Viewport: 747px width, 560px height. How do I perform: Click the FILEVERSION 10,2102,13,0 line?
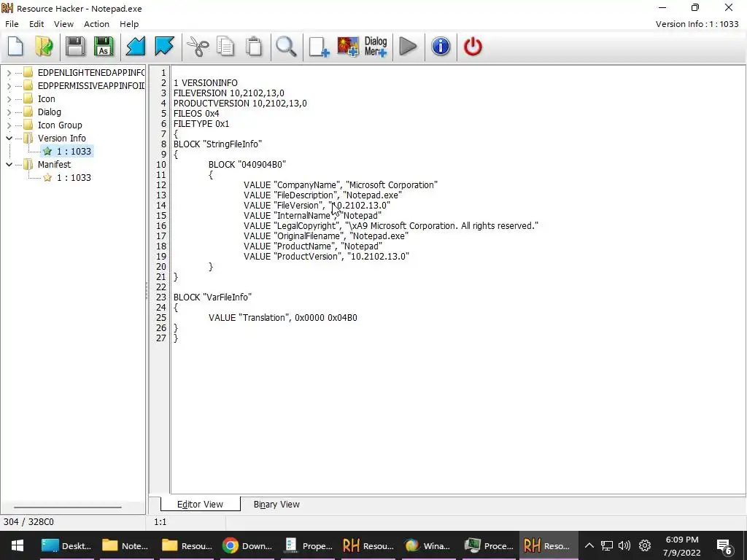pyautogui.click(x=228, y=93)
